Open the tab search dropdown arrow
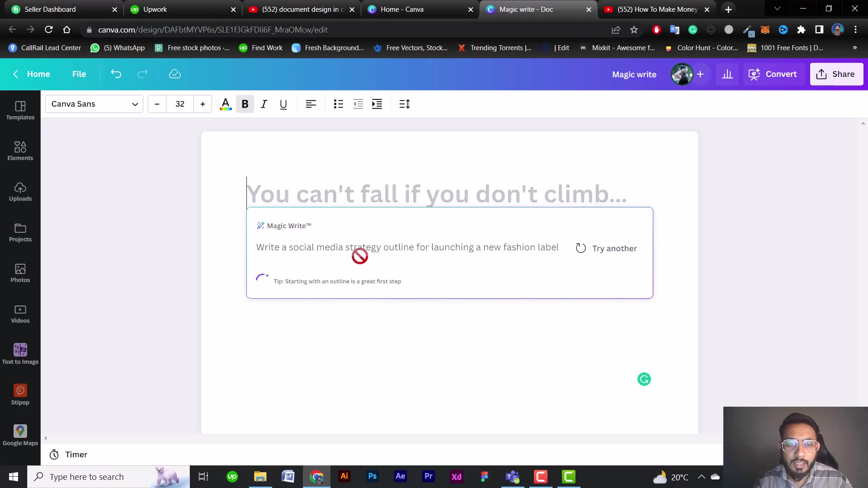The width and height of the screenshot is (868, 488). coord(778,9)
